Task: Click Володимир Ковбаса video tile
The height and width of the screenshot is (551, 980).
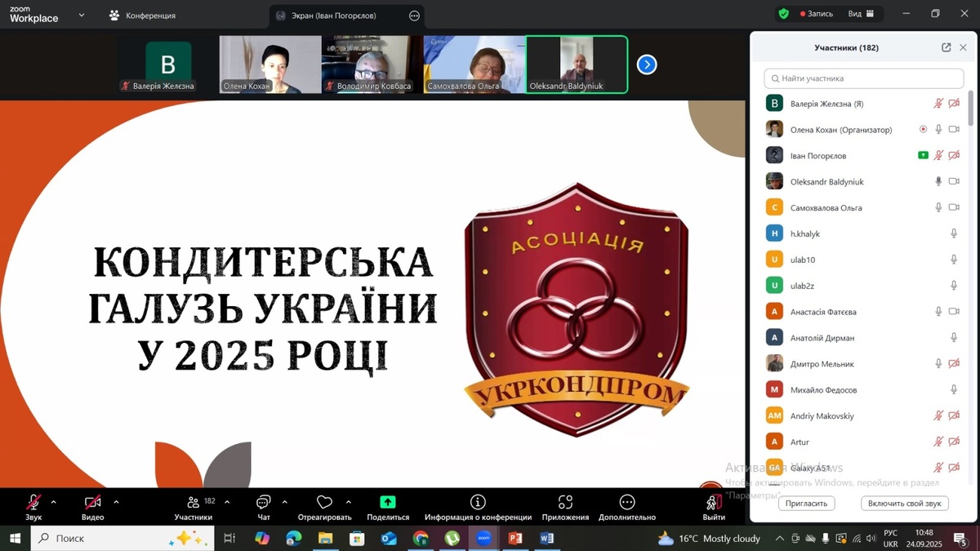Action: pos(372,64)
